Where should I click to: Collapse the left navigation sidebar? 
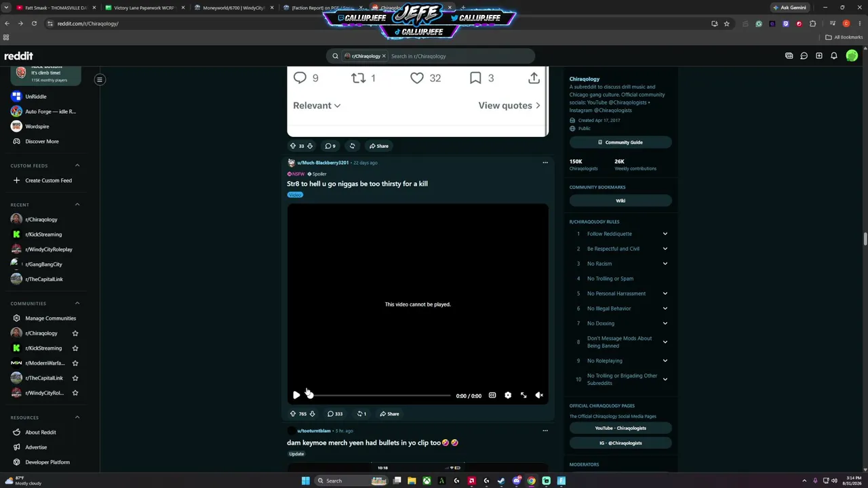[100, 79]
